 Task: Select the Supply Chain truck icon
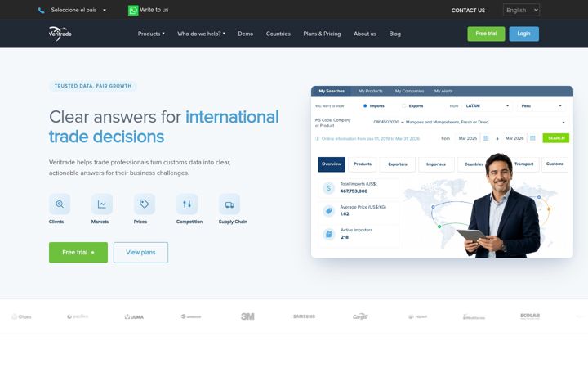click(229, 204)
